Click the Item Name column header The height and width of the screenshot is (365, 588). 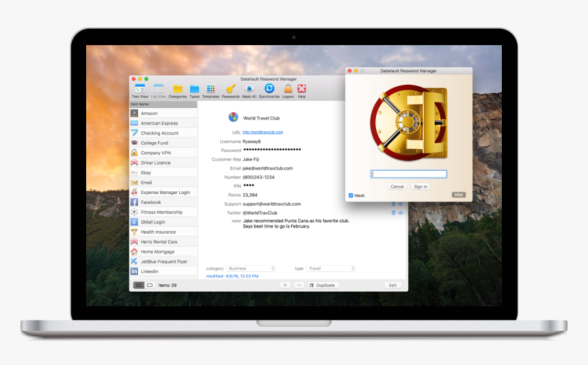click(163, 104)
